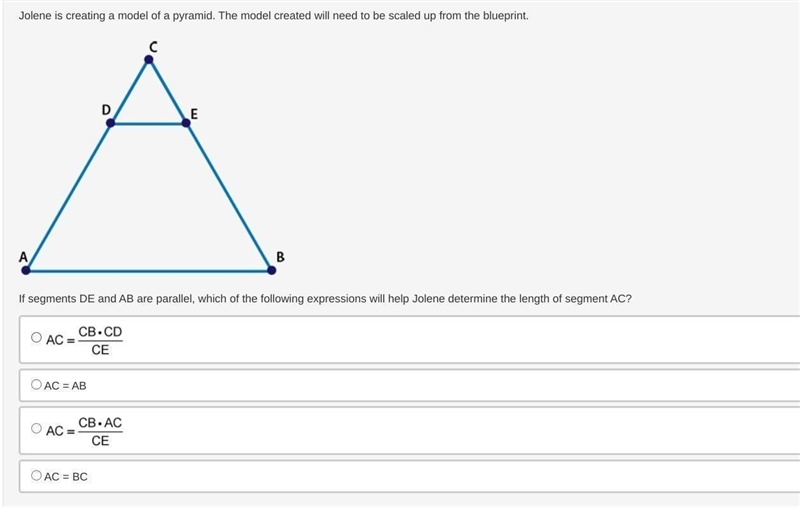Image resolution: width=800 pixels, height=507 pixels.
Task: Click the dot marking point E
Action: 186,123
